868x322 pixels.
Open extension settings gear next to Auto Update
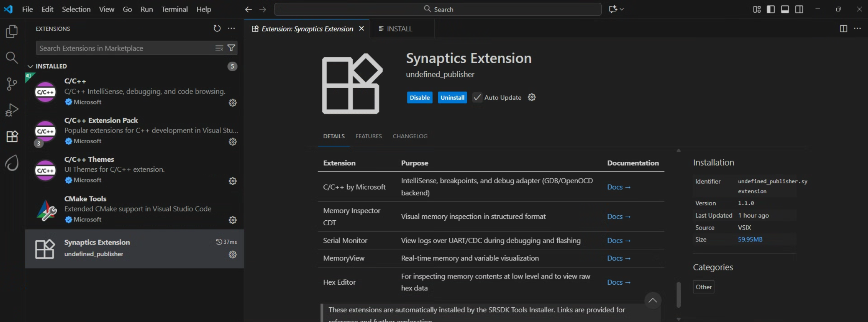click(532, 97)
